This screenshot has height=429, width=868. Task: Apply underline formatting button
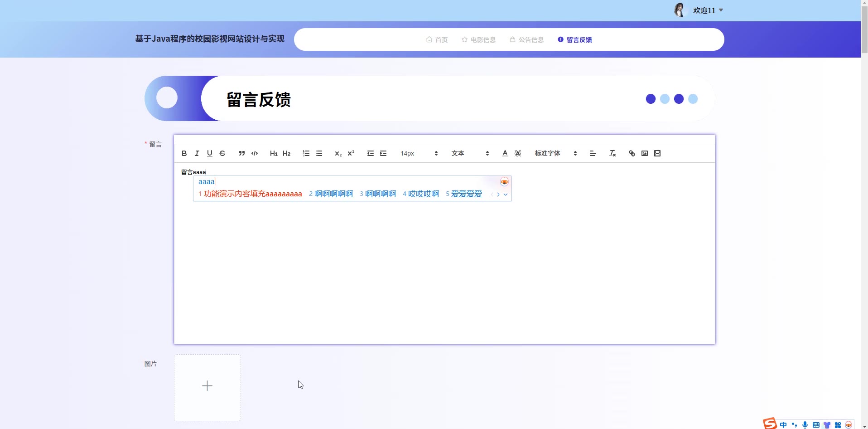209,154
